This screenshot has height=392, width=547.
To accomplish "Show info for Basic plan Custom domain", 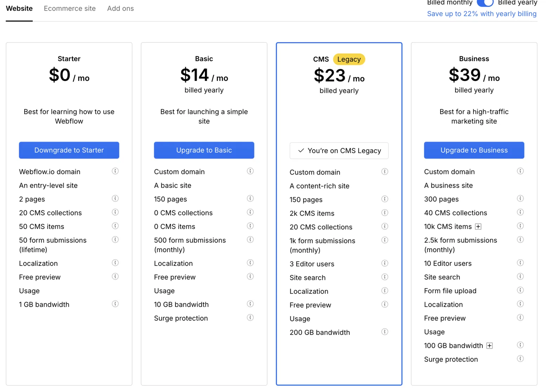I will [250, 171].
